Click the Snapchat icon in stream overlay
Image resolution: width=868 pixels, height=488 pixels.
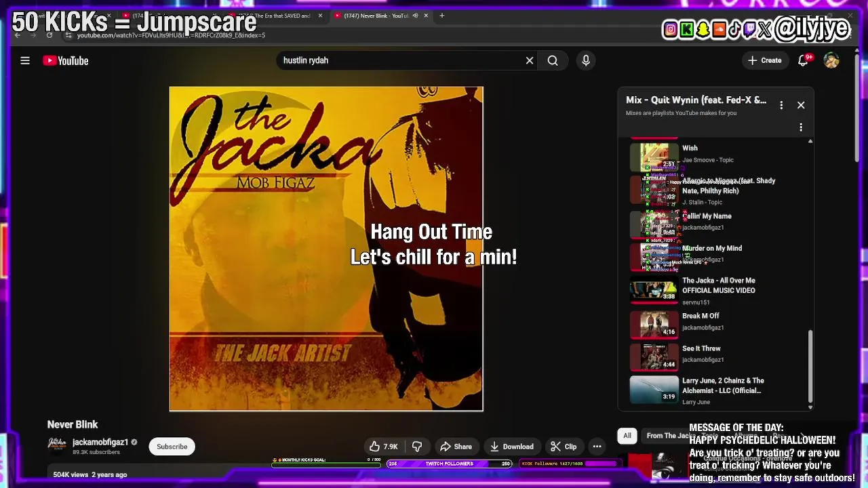click(703, 29)
